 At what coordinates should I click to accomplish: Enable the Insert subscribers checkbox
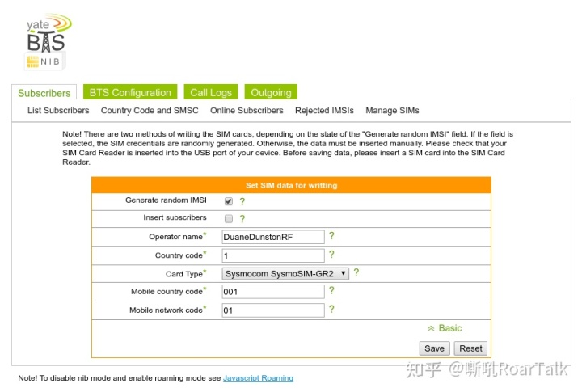point(229,219)
